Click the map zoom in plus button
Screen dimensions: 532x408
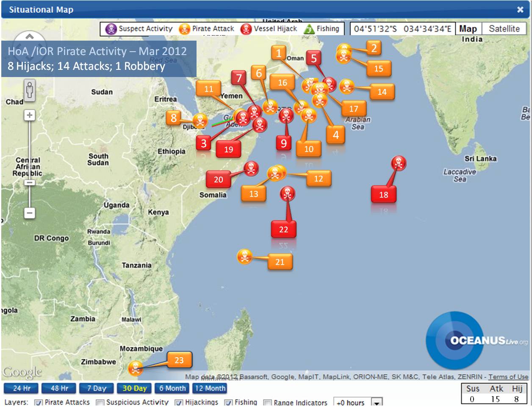coord(30,115)
